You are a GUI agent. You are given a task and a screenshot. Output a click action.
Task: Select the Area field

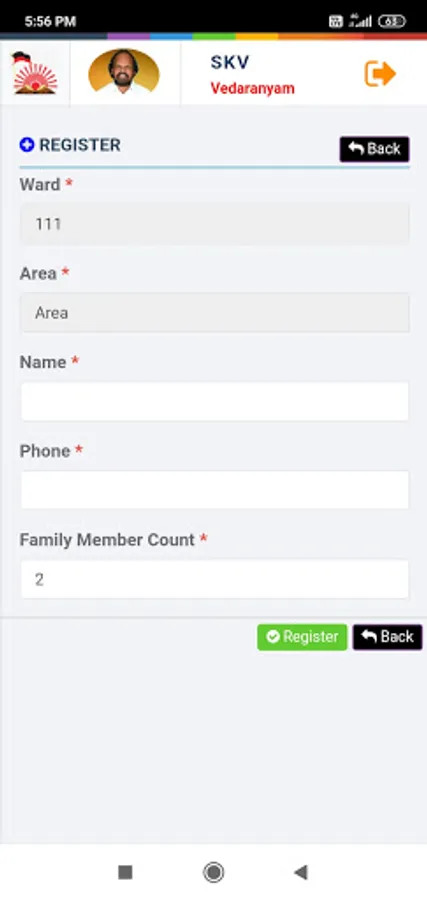tap(215, 313)
